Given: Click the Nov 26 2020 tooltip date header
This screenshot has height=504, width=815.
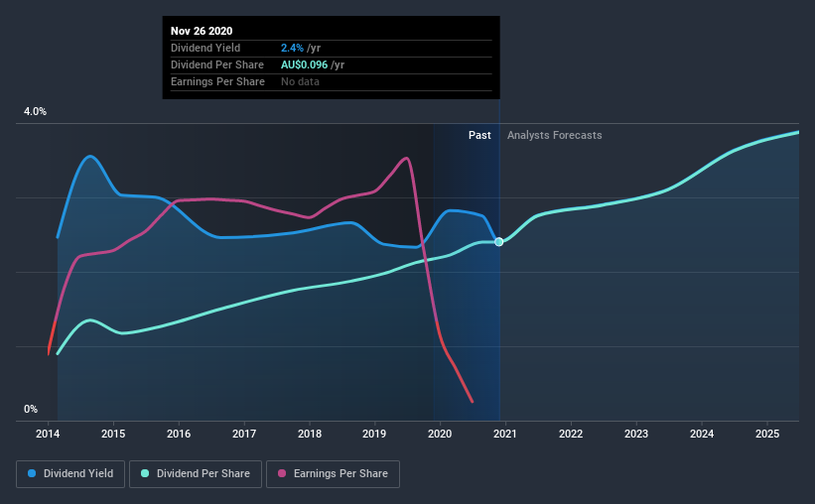Looking at the screenshot, I should pyautogui.click(x=202, y=31).
